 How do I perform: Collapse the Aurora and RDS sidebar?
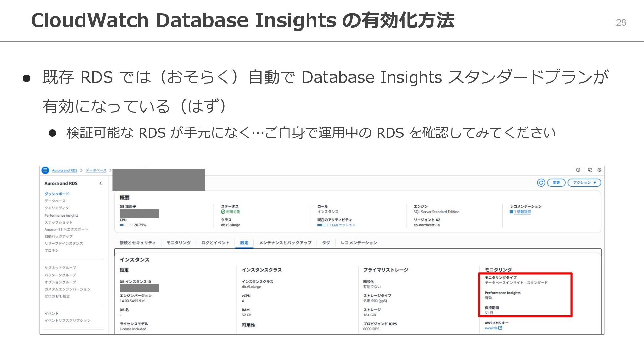pos(100,183)
